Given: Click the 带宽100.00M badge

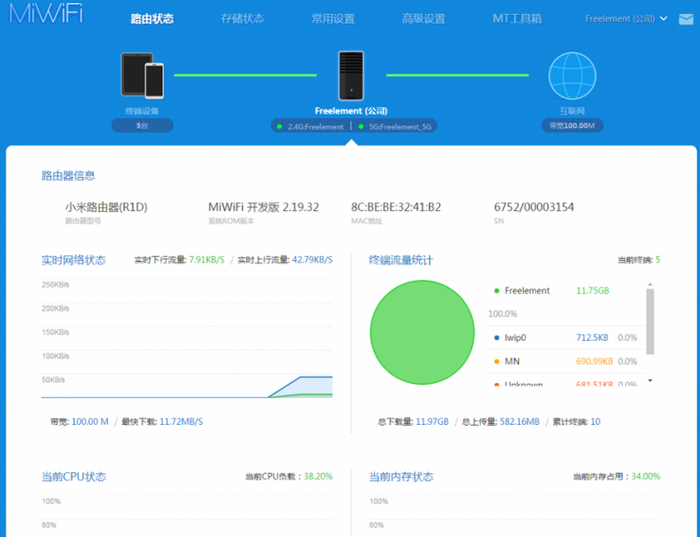Looking at the screenshot, I should tap(572, 125).
